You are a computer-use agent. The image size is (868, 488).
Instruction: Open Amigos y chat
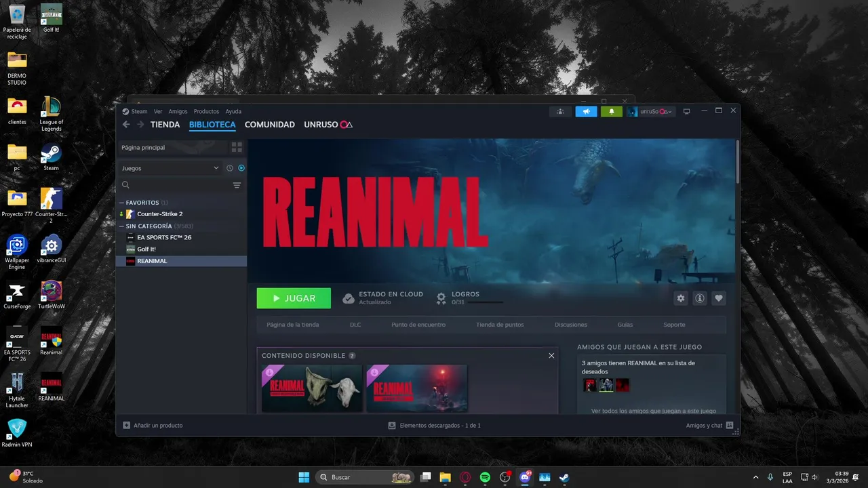pyautogui.click(x=709, y=426)
